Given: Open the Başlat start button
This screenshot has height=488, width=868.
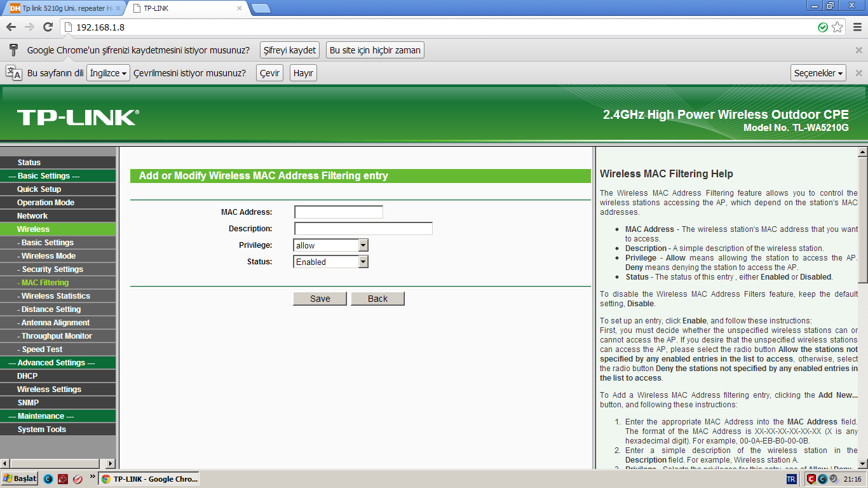Looking at the screenshot, I should [20, 479].
